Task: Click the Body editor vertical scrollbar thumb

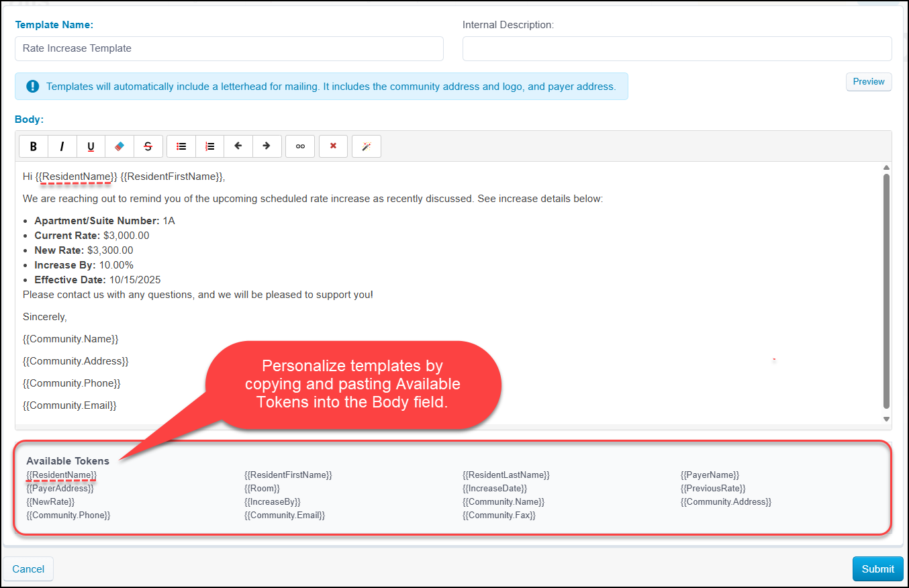Action: point(887,291)
